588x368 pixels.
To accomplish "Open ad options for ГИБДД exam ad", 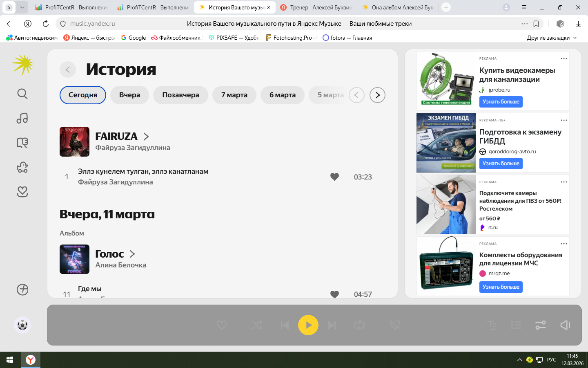I will click(x=564, y=120).
